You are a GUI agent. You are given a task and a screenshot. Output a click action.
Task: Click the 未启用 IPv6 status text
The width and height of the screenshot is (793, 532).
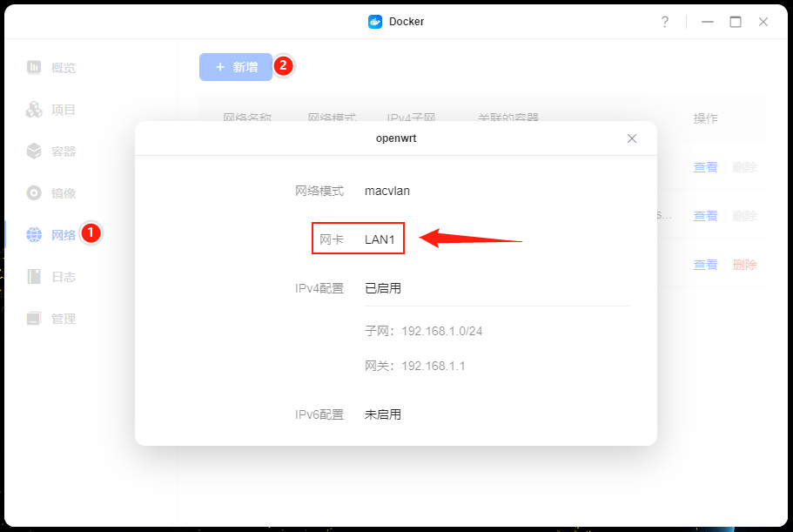383,414
